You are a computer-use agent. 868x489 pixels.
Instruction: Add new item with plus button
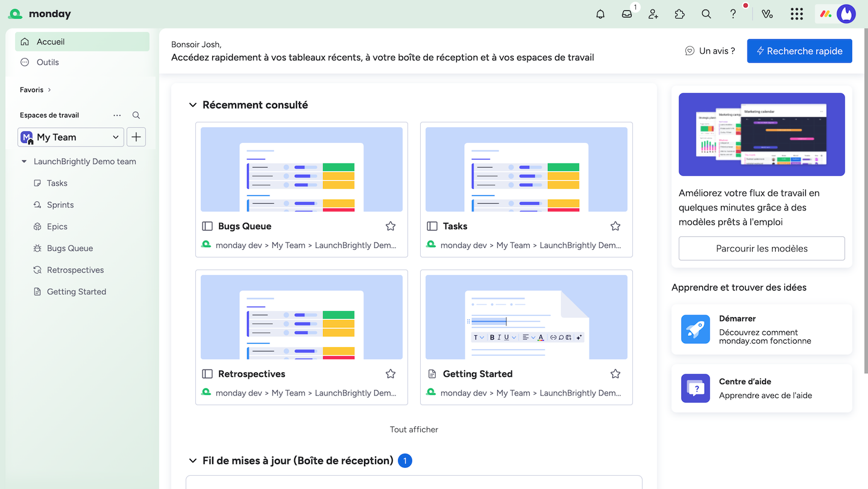click(136, 137)
